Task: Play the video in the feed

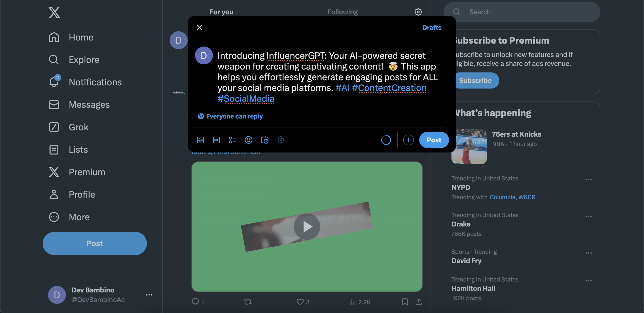Action: coord(307,226)
